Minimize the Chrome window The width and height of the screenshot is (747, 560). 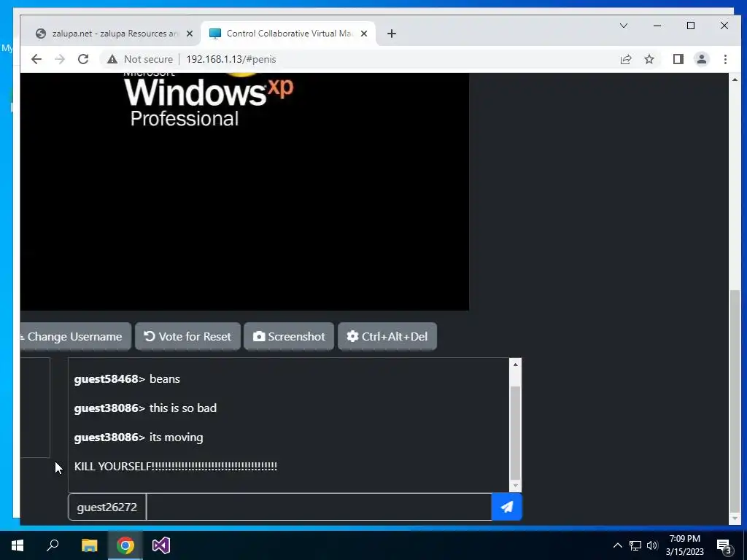click(x=657, y=26)
